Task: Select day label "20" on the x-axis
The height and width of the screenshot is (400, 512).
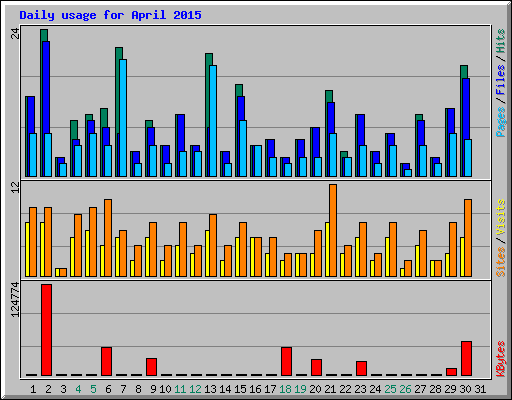Action: 315,389
